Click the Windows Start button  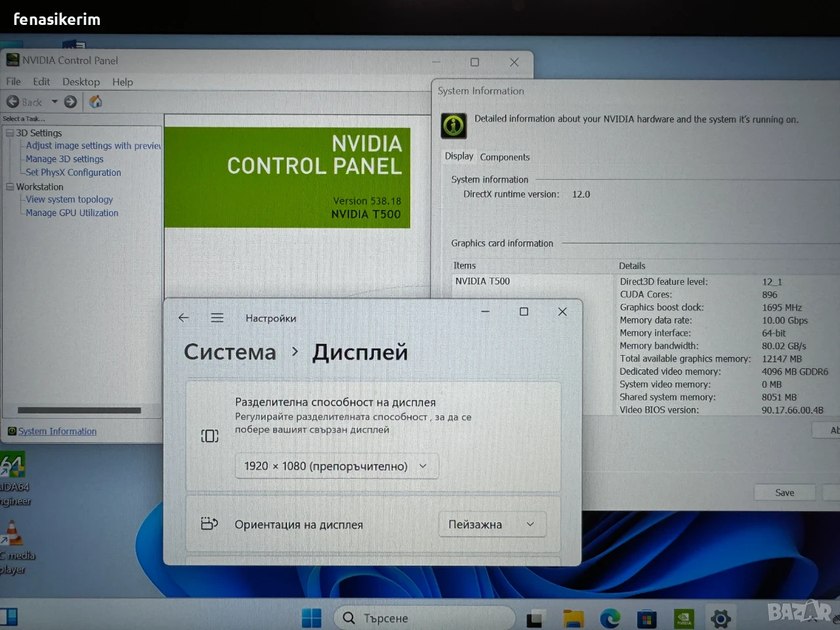coord(311,618)
